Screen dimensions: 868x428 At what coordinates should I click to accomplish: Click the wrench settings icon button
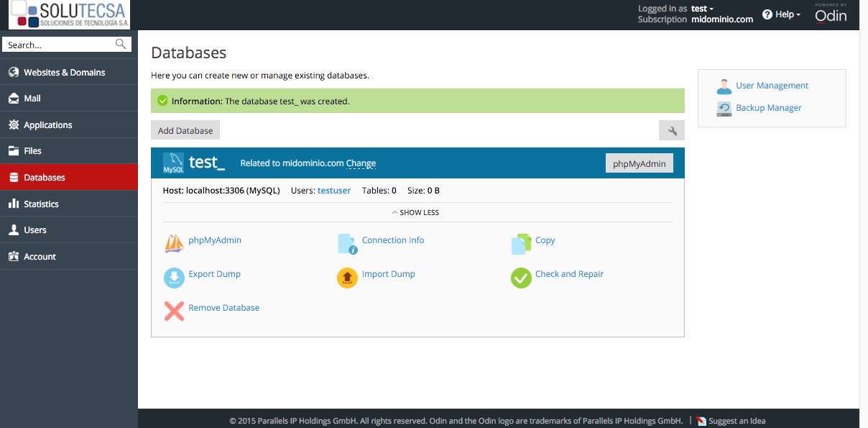click(672, 130)
